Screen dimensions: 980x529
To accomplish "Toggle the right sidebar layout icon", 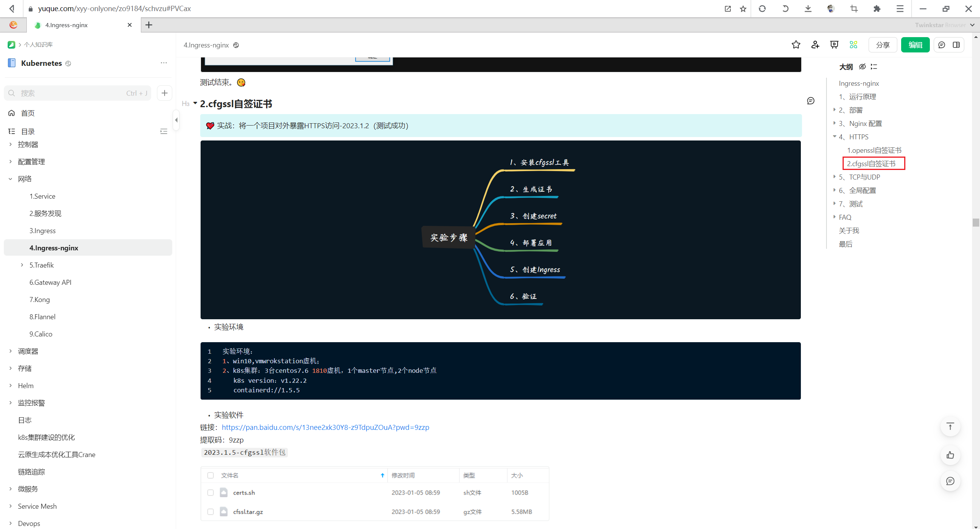I will point(956,45).
